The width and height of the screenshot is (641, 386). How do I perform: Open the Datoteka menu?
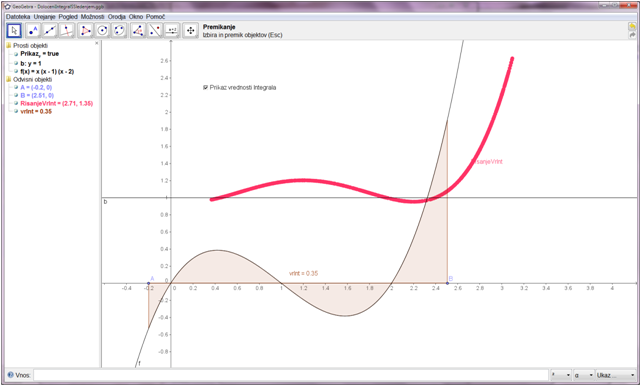[18, 17]
